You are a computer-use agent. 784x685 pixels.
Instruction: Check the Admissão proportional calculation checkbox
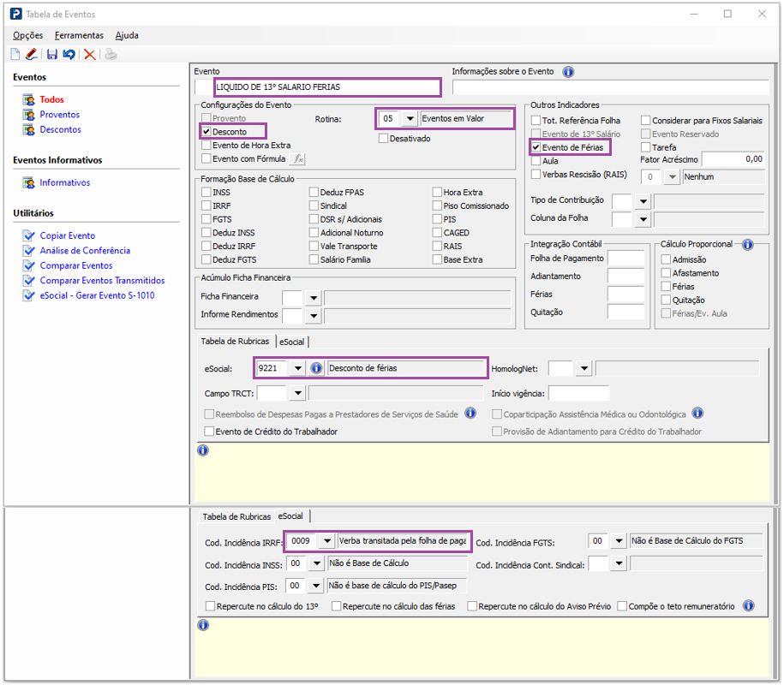[666, 259]
